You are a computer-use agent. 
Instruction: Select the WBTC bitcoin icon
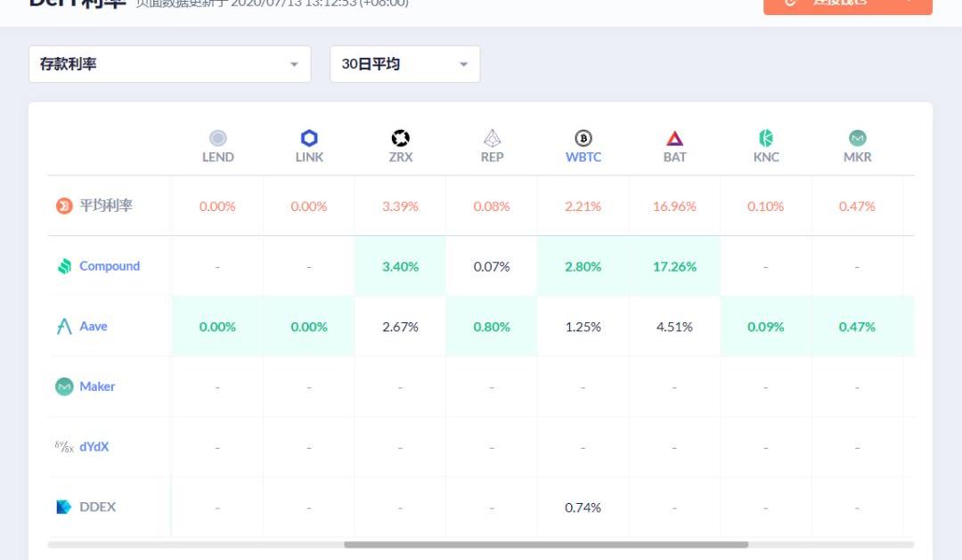click(x=583, y=138)
